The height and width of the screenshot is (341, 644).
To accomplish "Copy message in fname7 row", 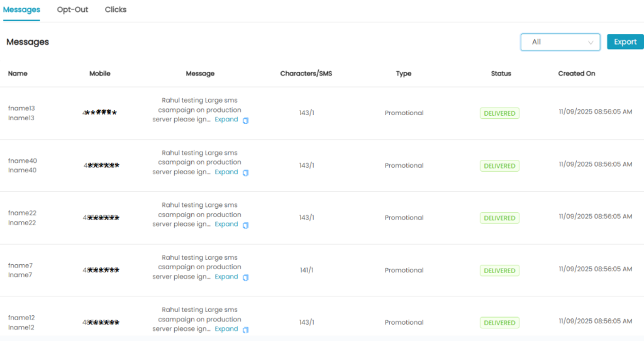I will (246, 277).
